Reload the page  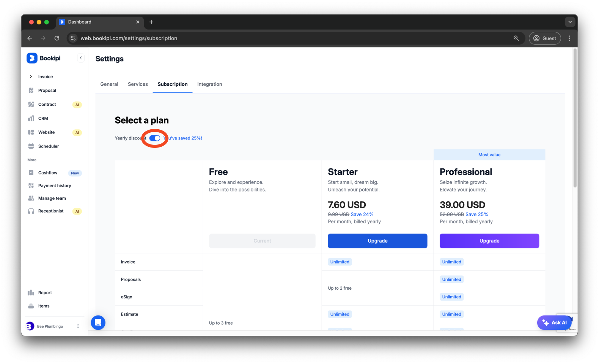click(x=57, y=38)
